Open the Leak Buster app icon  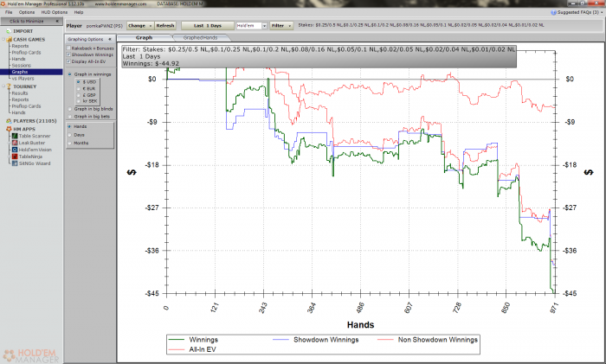15,143
